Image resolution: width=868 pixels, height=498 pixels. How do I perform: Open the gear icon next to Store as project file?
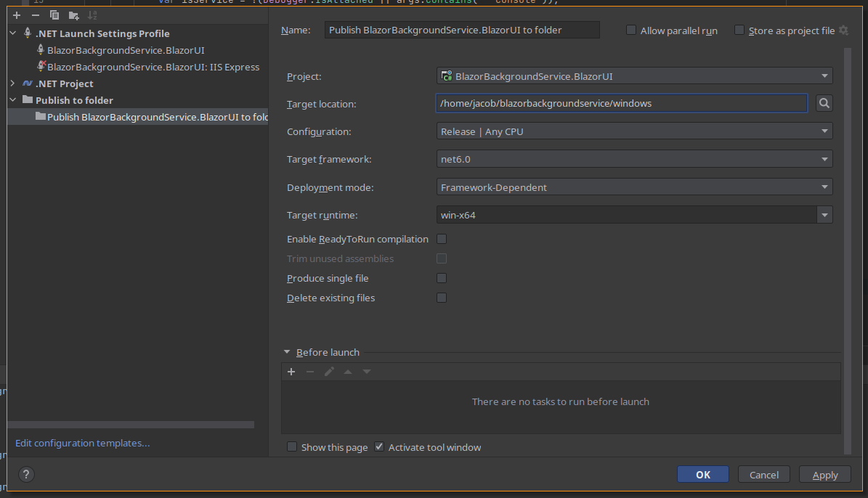843,30
